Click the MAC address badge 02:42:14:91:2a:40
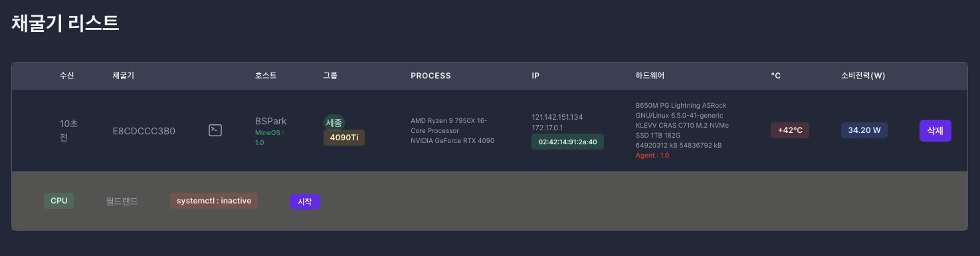 point(567,142)
